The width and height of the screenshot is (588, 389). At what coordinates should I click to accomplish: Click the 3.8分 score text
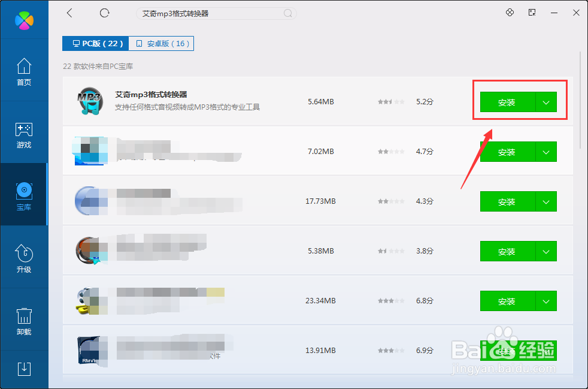pos(425,251)
